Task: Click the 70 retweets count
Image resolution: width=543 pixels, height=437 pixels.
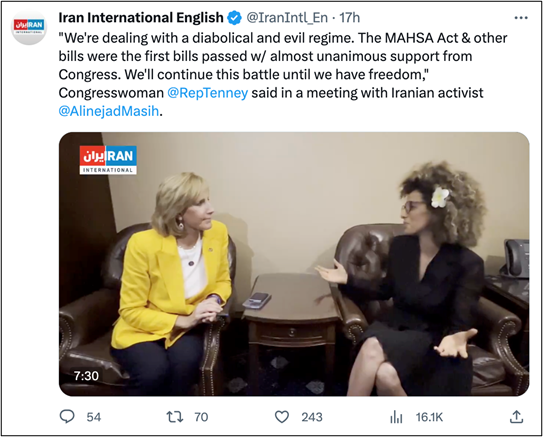Action: [201, 417]
